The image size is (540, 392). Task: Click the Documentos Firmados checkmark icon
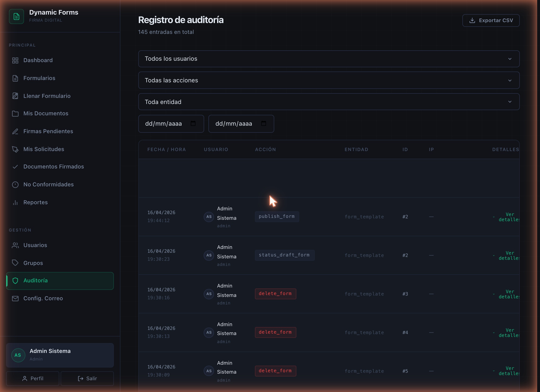15,167
